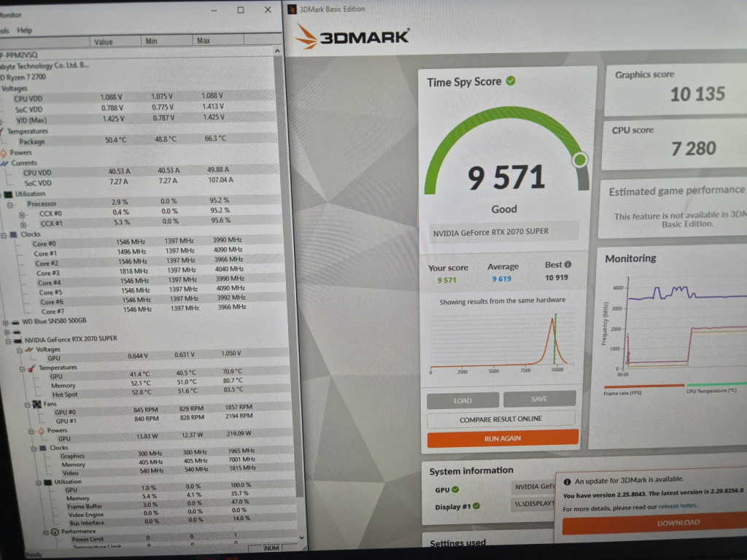The image size is (747, 560).
Task: Click the Average score 9 619
Action: tap(502, 279)
